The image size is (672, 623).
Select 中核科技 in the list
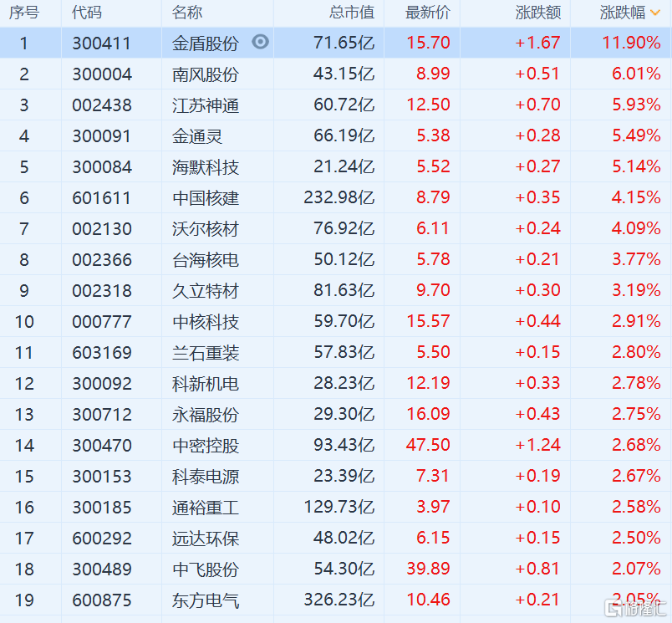(x=206, y=322)
